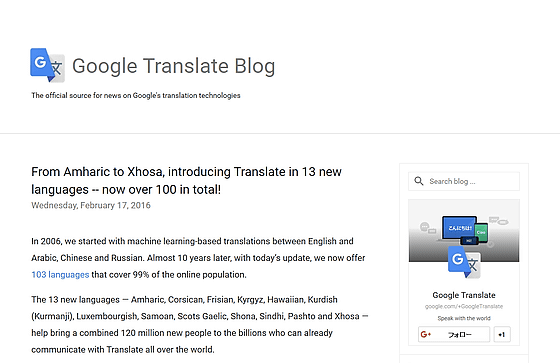Screen dimensions: 560x363
Task: Focus the Search blog input field
Action: (464, 182)
